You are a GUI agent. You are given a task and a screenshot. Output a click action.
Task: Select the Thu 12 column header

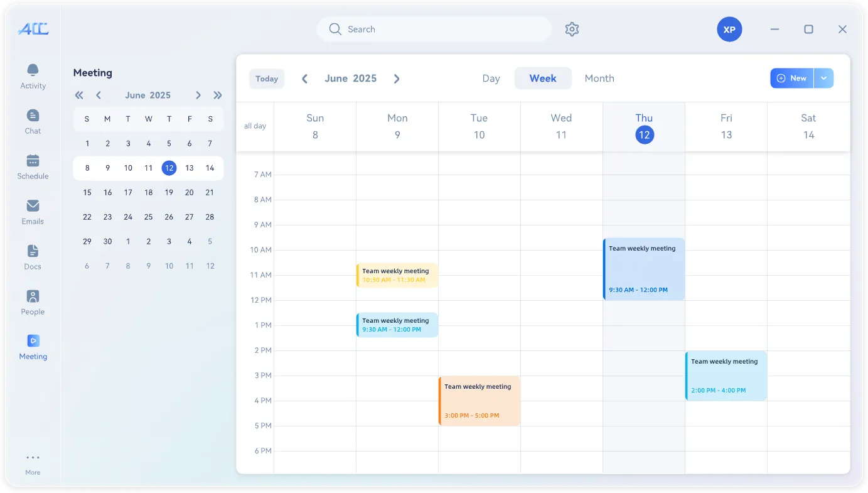point(644,127)
